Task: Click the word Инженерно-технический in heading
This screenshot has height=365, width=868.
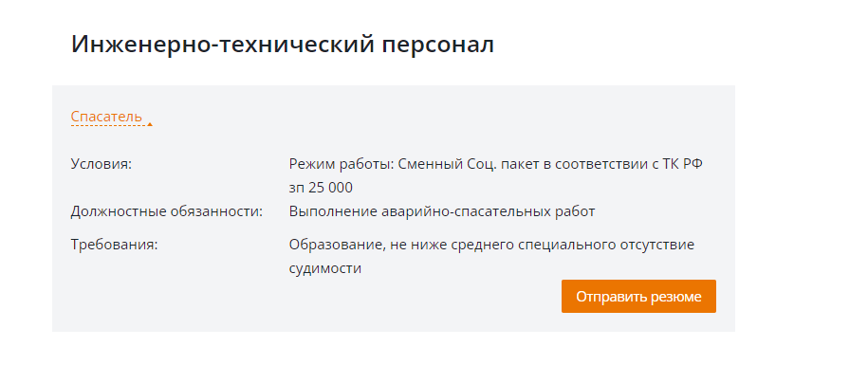Action: [223, 45]
